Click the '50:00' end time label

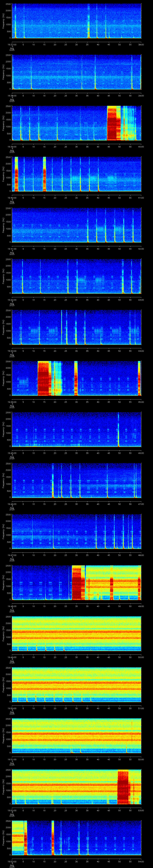click(x=141, y=657)
